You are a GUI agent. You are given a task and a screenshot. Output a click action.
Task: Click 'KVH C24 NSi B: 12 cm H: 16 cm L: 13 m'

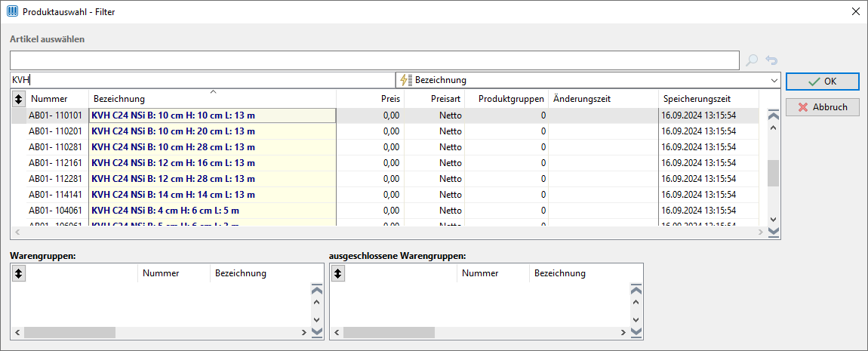click(174, 163)
